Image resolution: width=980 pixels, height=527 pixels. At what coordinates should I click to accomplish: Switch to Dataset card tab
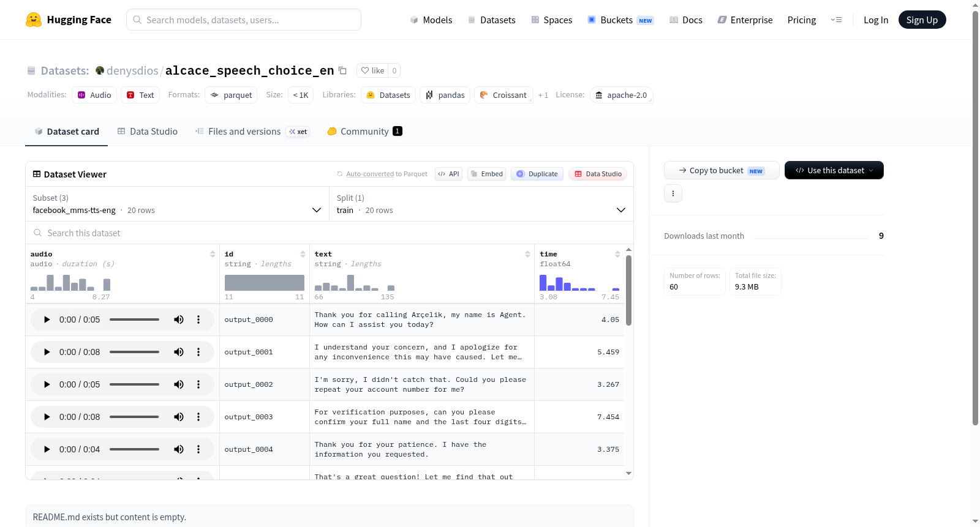67,131
